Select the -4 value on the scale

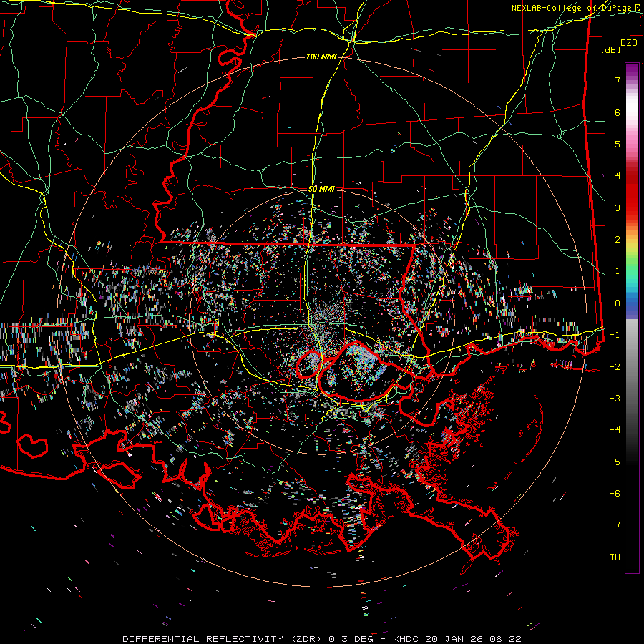(615, 430)
